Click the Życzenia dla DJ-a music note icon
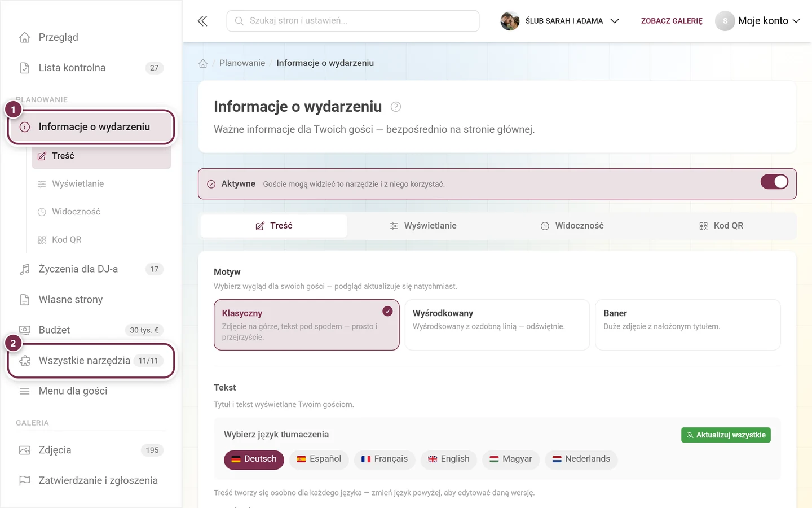 [x=25, y=269]
